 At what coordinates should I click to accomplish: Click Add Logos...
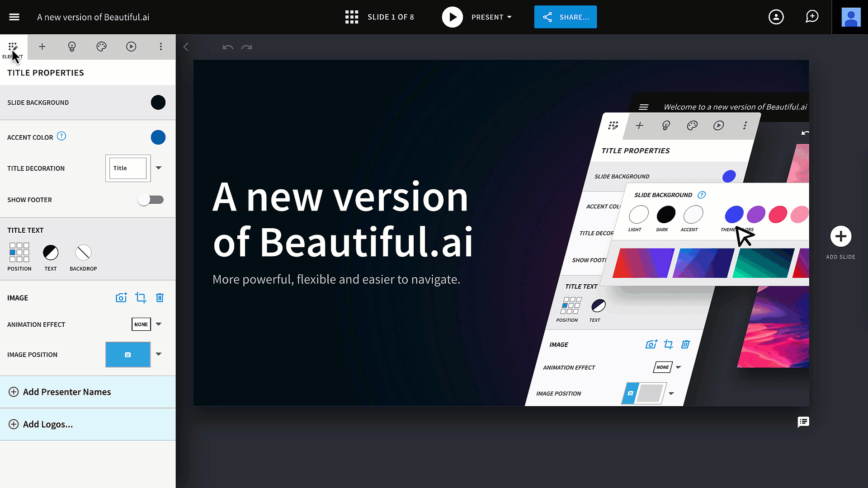point(88,424)
